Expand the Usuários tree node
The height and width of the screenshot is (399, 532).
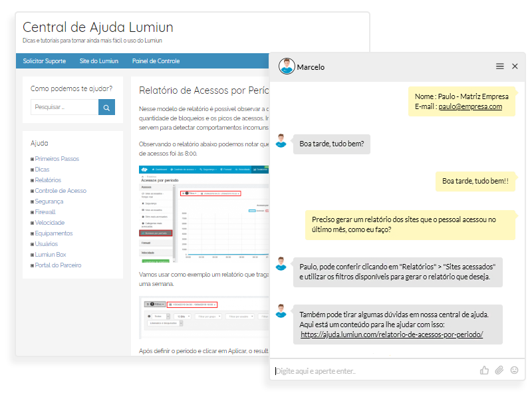coord(32,244)
